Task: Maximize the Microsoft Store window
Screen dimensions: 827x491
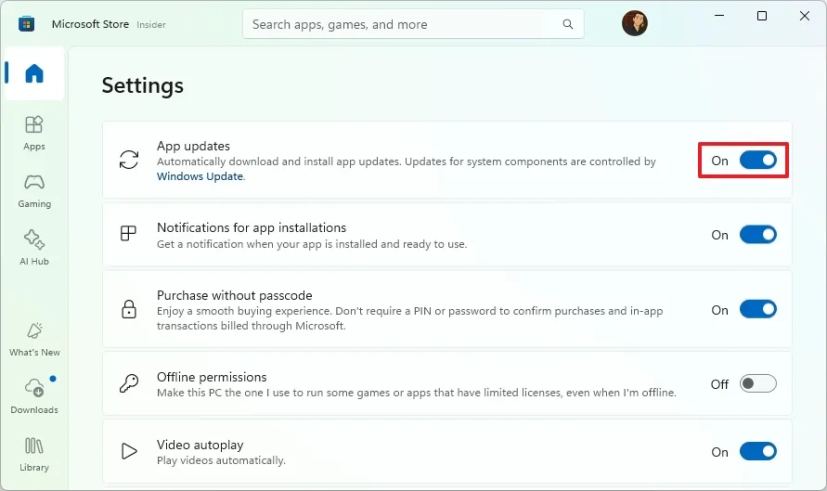Action: 762,16
